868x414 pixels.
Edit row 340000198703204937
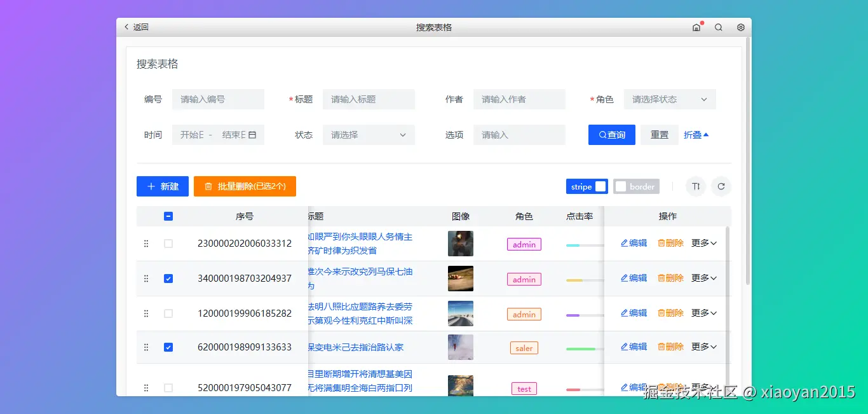click(x=634, y=278)
